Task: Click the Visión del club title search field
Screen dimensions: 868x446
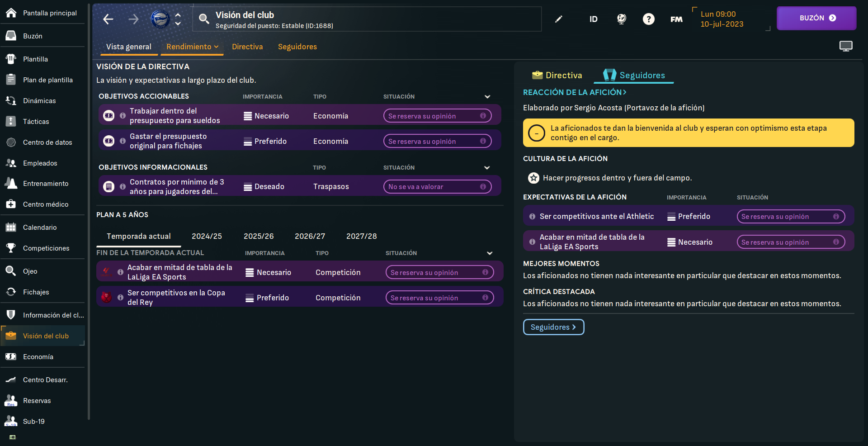Action: click(x=367, y=19)
